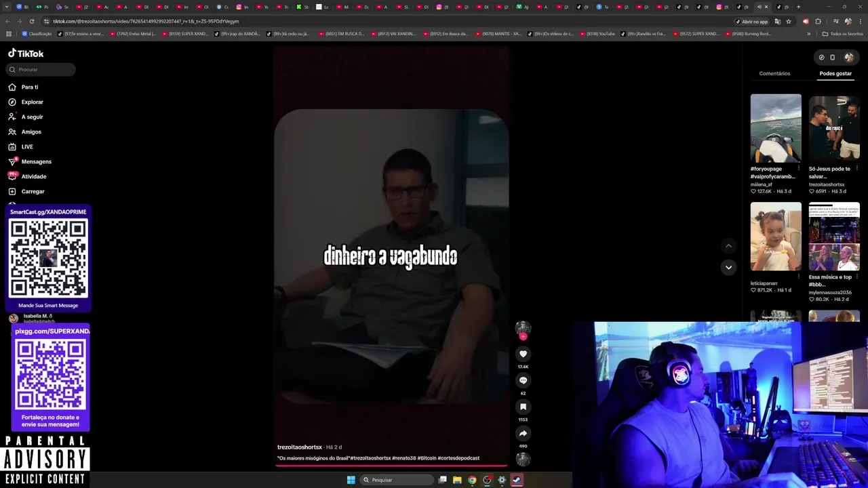Open leticiapanarr's little girl video thumbnail

coord(776,237)
